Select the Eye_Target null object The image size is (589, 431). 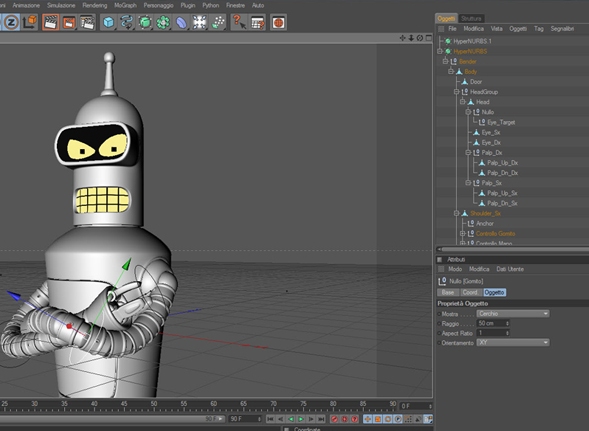point(501,122)
